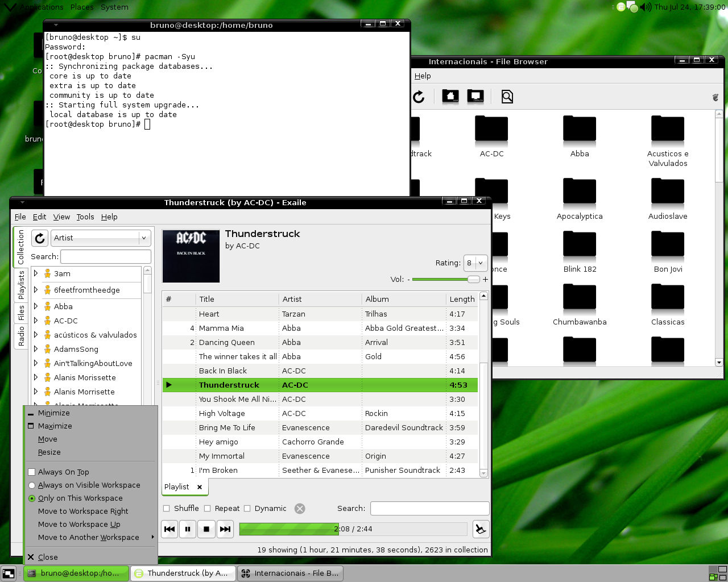
Task: Click the Internacionais File Browser taskbar button
Action: (x=289, y=573)
